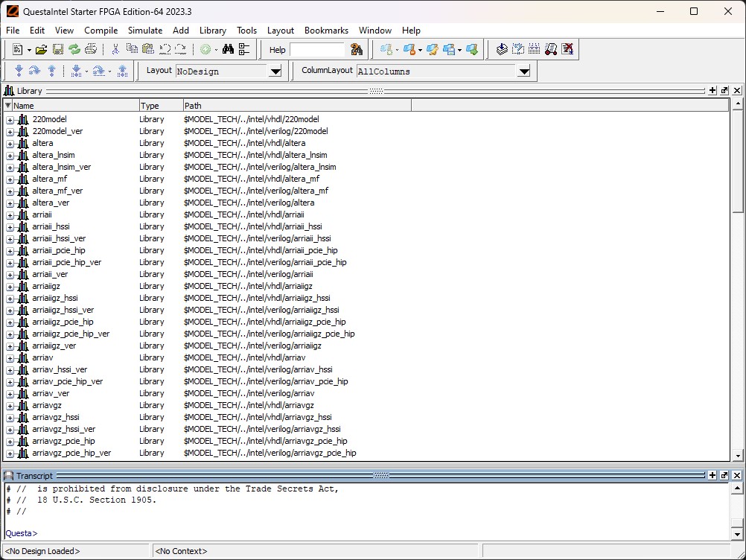
Task: Zoom the Transcript pane with plus button
Action: point(712,475)
